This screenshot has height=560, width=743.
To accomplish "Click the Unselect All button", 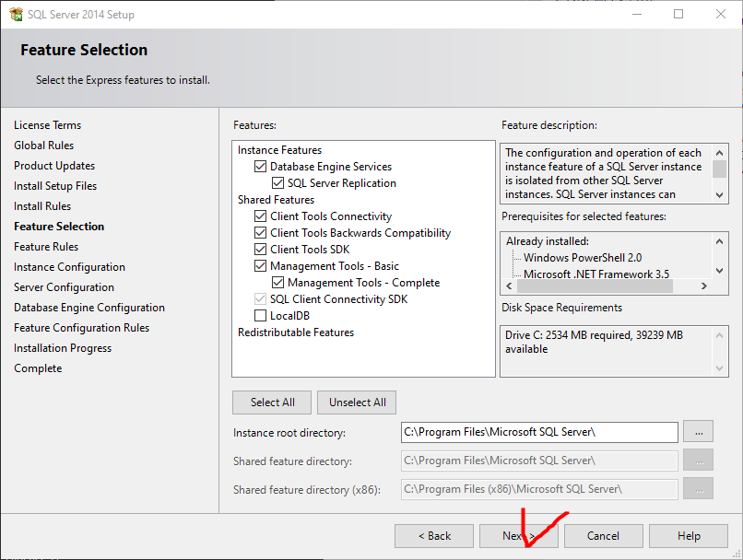I will coord(357,402).
